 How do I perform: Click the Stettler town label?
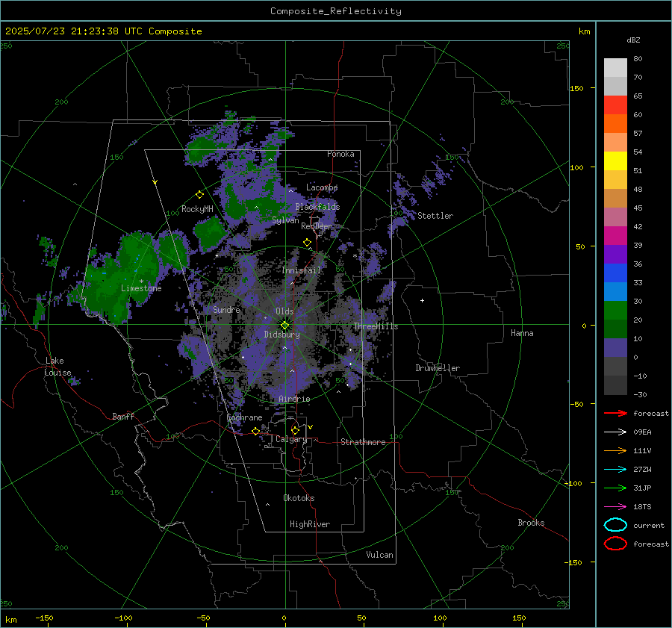click(x=435, y=216)
